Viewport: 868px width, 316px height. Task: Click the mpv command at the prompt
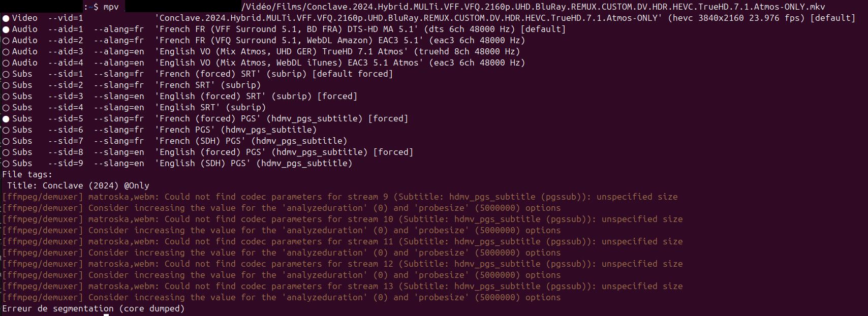point(111,7)
